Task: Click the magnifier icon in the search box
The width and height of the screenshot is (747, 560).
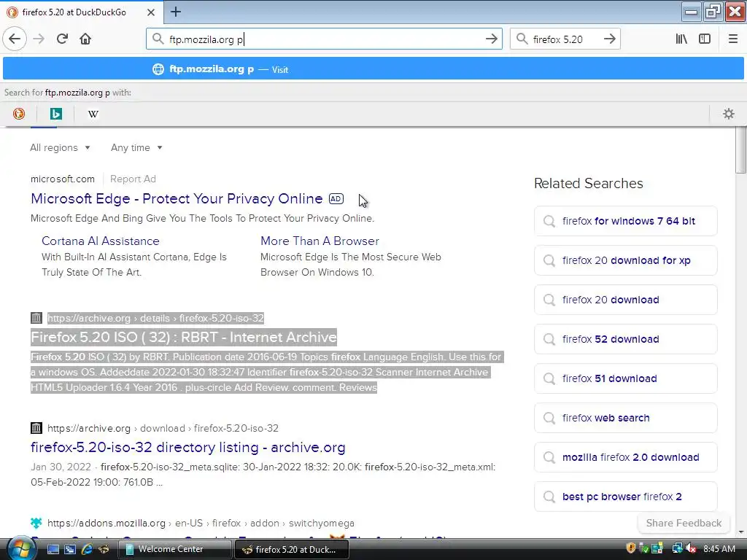Action: 522,39
